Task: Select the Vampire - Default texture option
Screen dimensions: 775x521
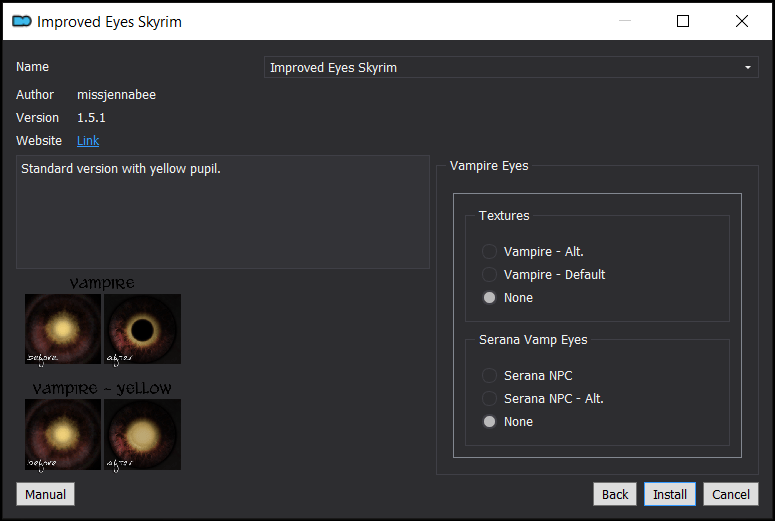Action: pos(543,274)
